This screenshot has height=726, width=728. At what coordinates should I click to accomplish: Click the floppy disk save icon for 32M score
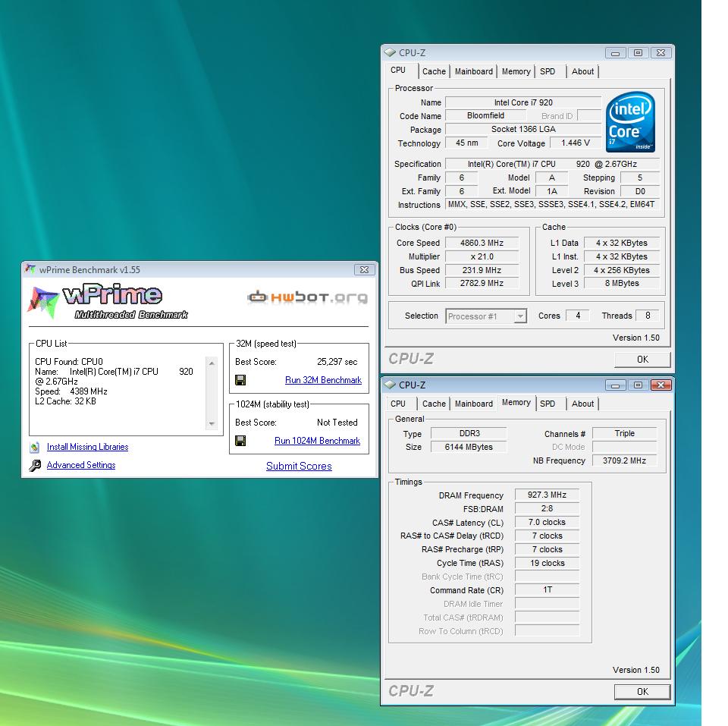coord(240,380)
